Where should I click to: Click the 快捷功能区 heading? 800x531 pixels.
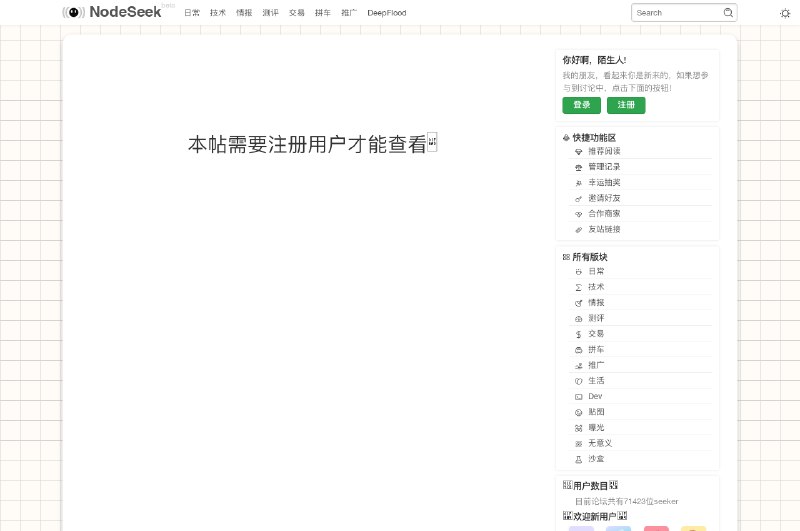[x=594, y=138]
